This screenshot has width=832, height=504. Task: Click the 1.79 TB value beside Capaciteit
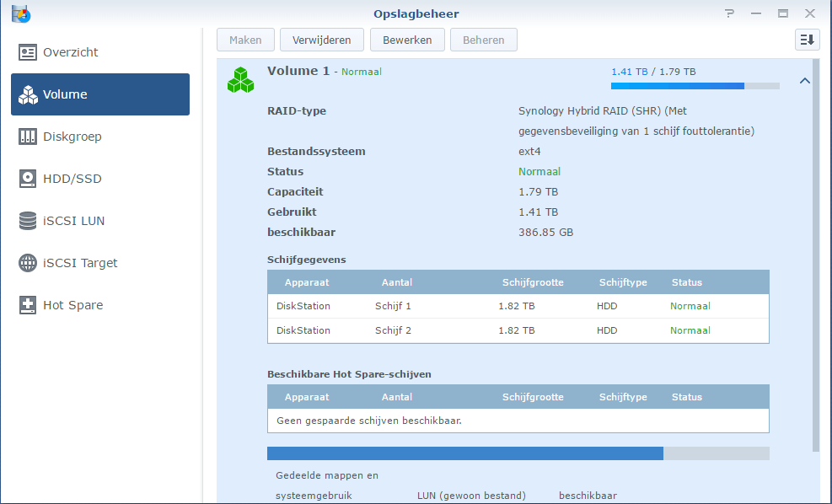(538, 191)
